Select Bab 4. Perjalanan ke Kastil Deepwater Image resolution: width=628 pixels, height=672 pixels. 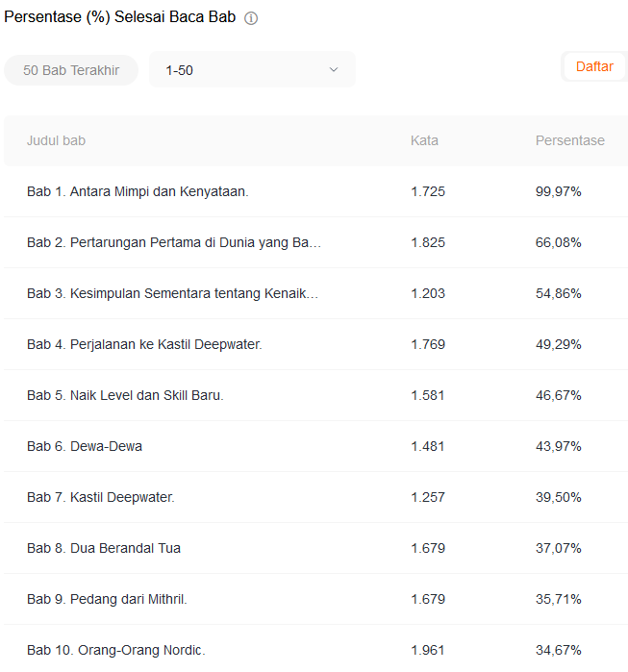pos(144,344)
